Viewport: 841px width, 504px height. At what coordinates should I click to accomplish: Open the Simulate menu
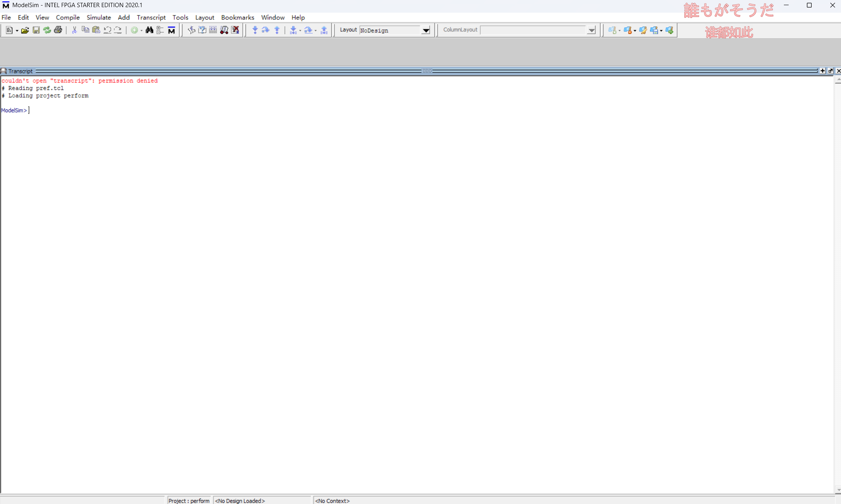coord(99,17)
